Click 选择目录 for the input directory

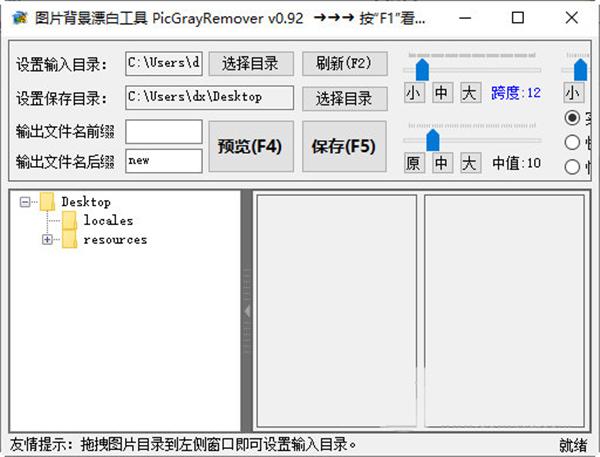click(x=251, y=64)
